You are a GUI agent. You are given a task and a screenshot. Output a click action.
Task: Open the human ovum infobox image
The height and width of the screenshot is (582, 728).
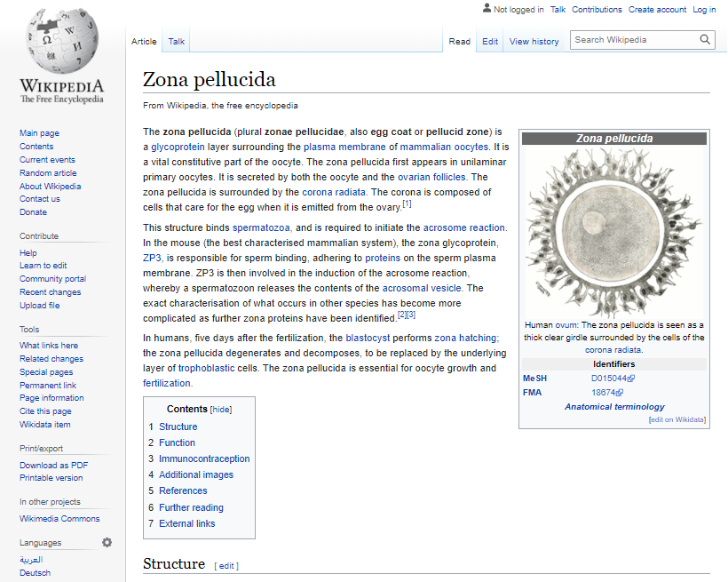click(x=613, y=233)
